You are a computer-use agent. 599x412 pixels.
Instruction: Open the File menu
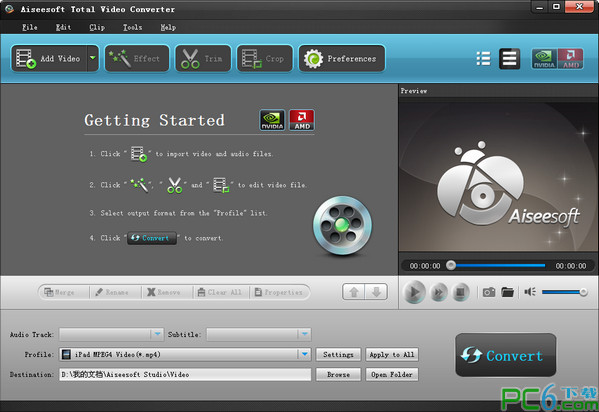[x=29, y=27]
